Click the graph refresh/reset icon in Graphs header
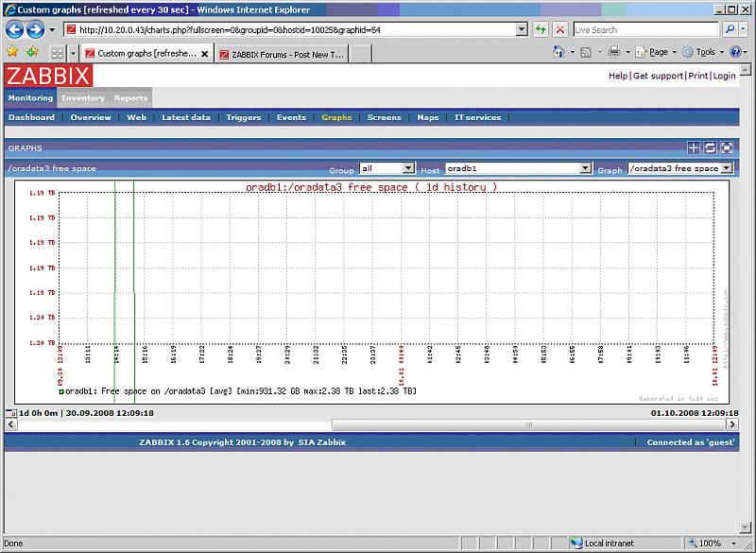756x553 pixels. coord(710,147)
